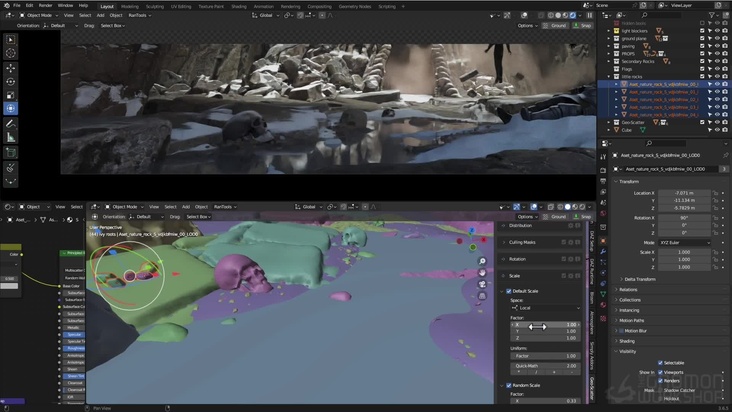Uncheck Show In Viewports checkbox

[x=660, y=372]
